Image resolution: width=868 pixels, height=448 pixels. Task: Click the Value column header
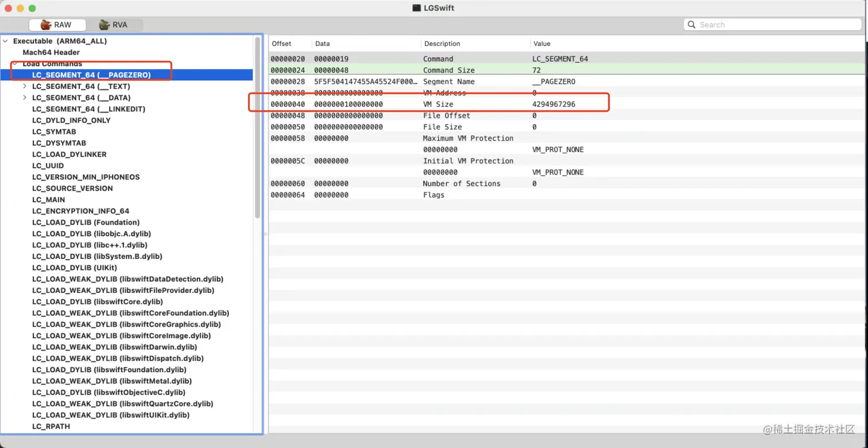pos(697,44)
